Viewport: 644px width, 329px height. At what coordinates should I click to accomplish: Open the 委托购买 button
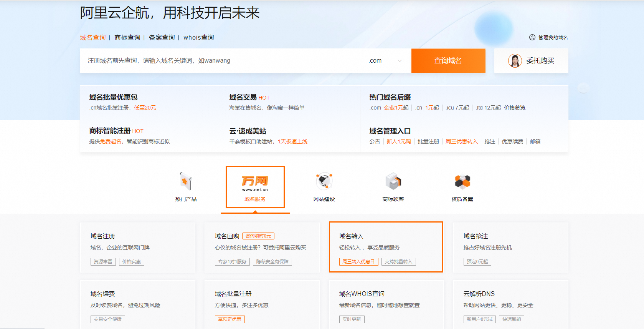531,61
